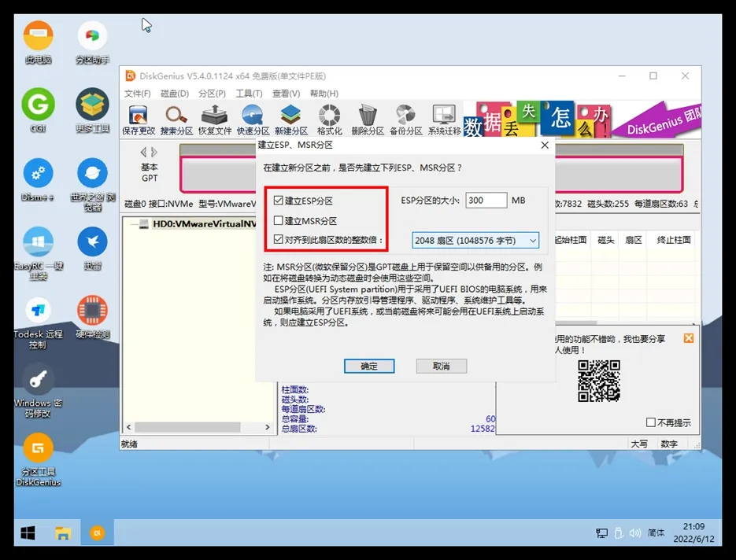Click the 搜索分区 (Search Partition) toolbar icon

point(176,120)
